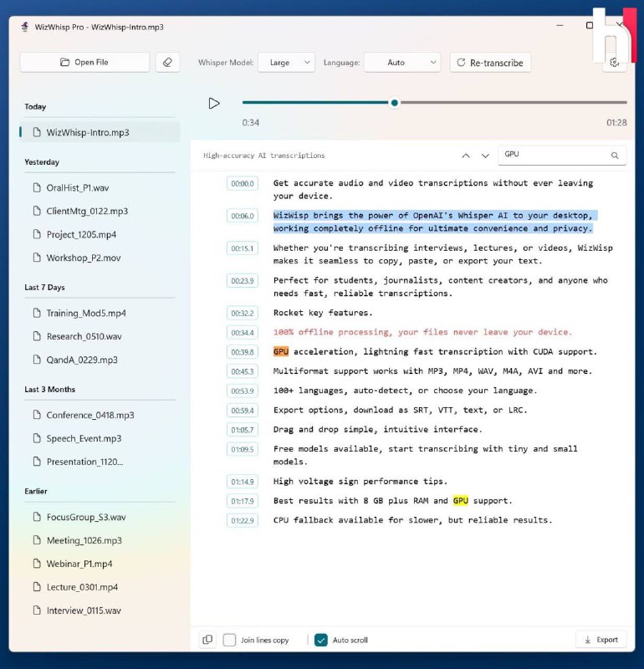Open the Language Auto dropdown
The height and width of the screenshot is (669, 644).
click(402, 62)
